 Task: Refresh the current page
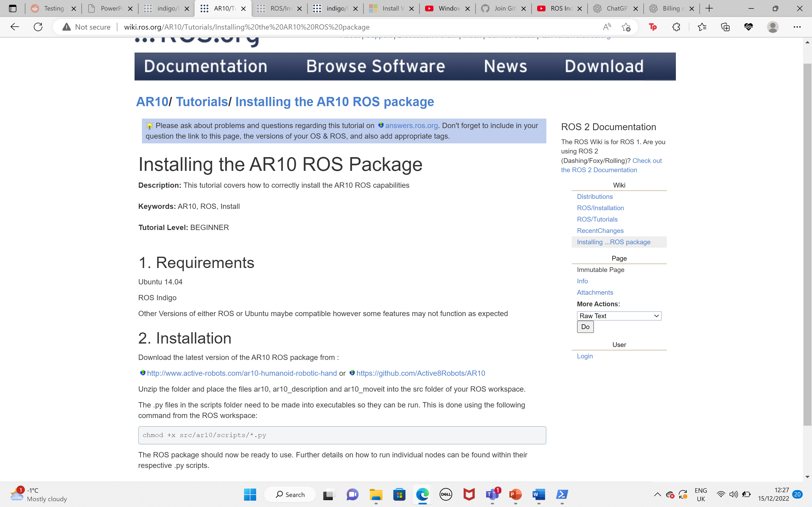tap(38, 27)
